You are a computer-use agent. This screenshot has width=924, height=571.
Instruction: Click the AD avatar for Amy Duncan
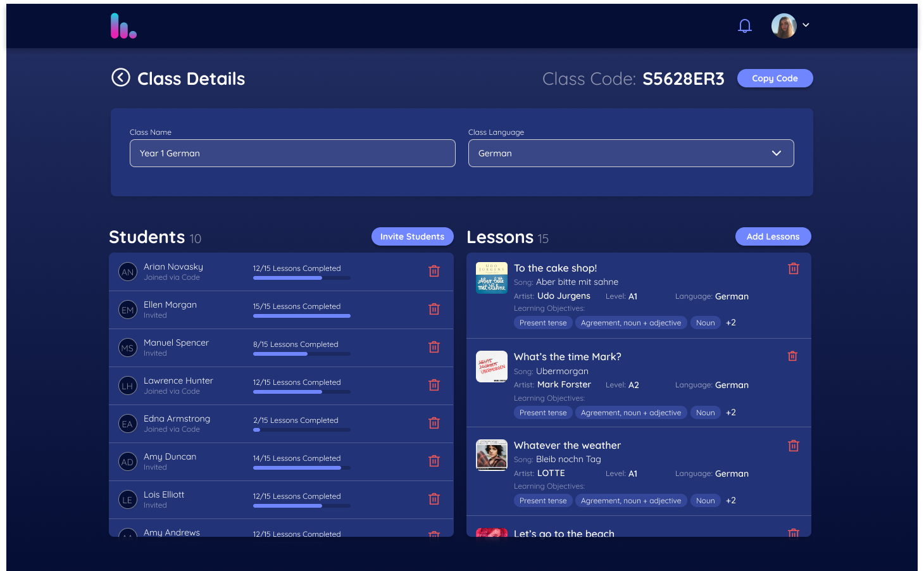pyautogui.click(x=128, y=461)
